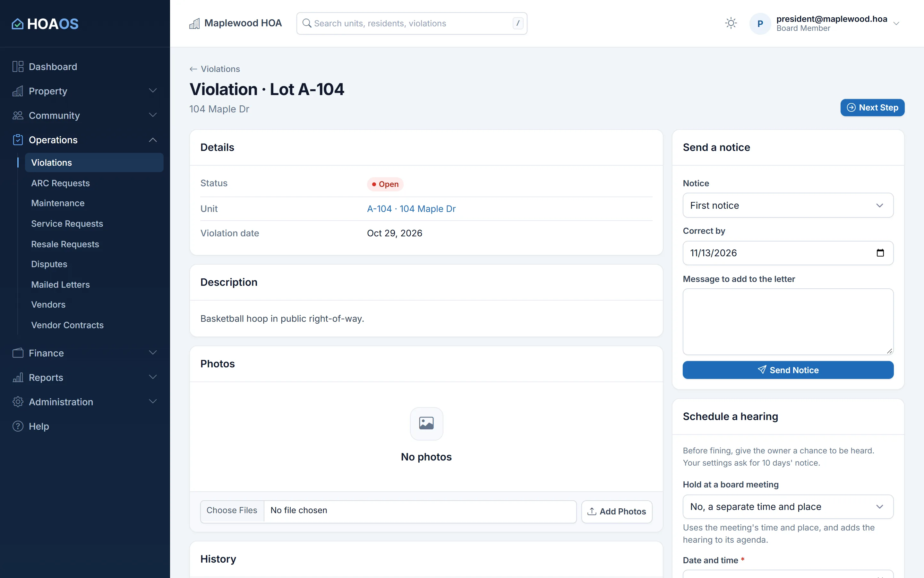This screenshot has height=578, width=924.
Task: Click the HOAOS house logo icon
Action: (x=18, y=24)
